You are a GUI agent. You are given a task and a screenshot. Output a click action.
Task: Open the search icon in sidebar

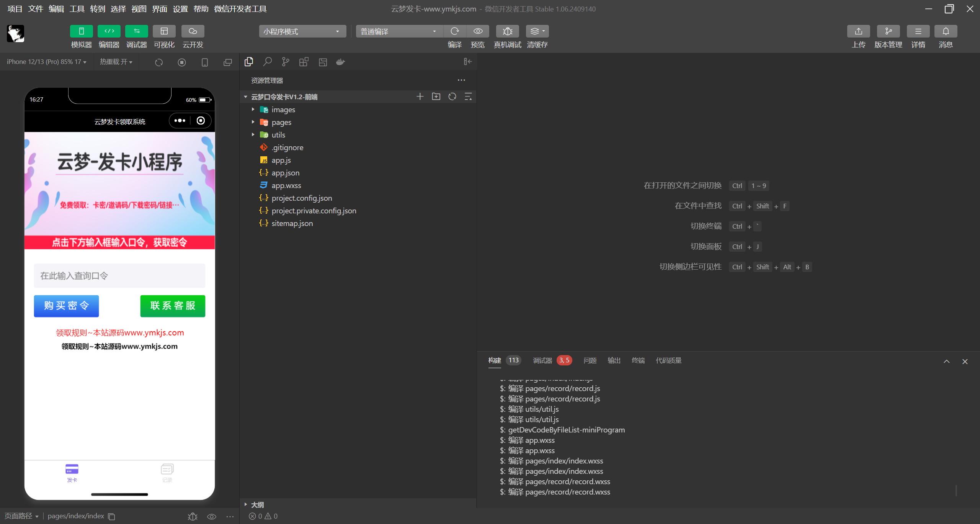click(267, 62)
